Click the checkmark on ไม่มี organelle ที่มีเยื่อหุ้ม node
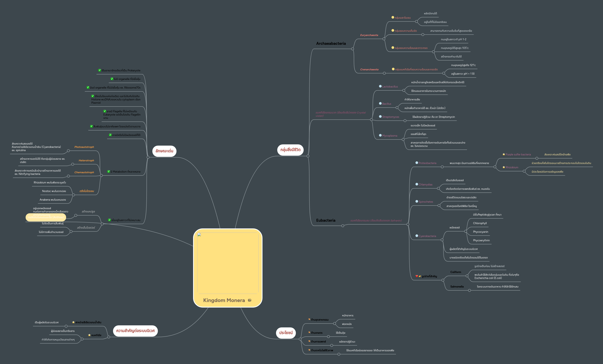Viewport: 603px width, 364px height. [112, 79]
